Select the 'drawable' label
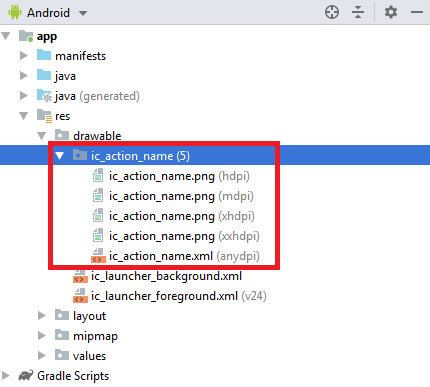 97,136
